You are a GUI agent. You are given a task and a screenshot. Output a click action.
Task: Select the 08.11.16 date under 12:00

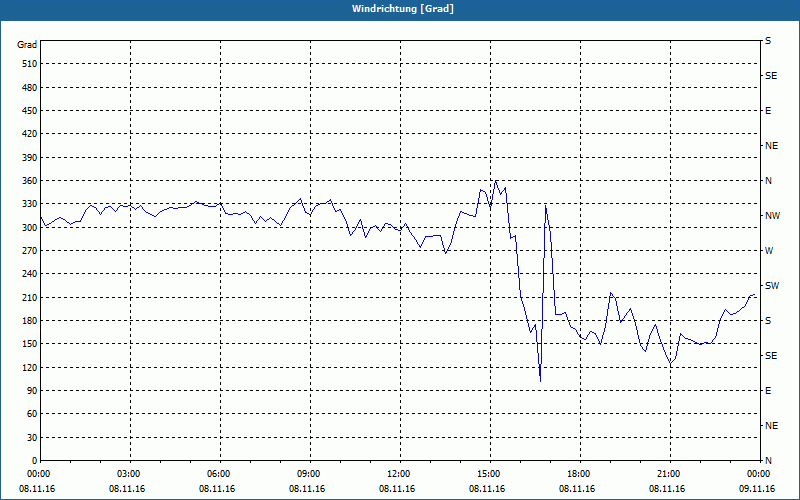[x=397, y=488]
